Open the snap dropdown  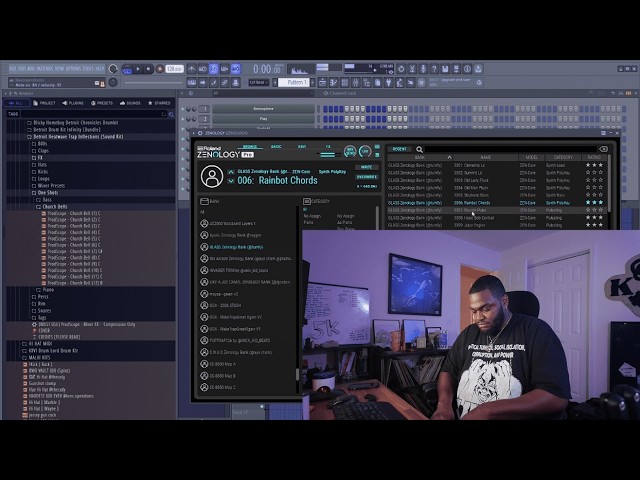coord(259,82)
